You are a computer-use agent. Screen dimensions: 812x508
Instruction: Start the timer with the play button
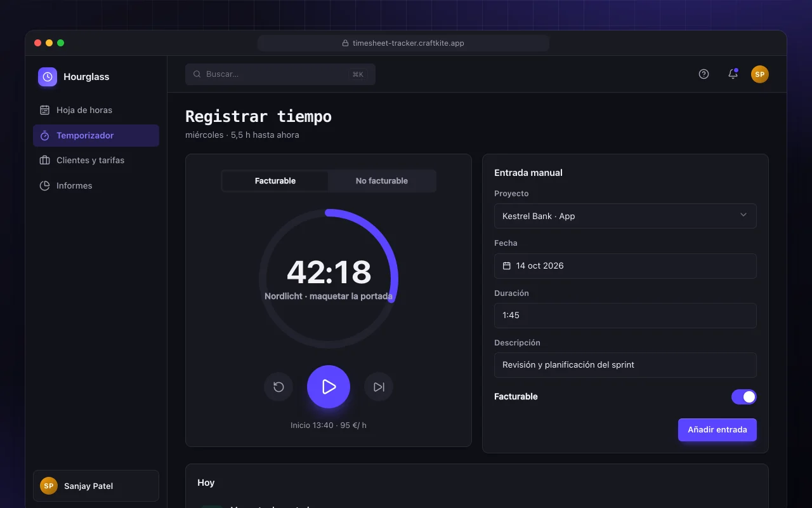click(x=329, y=387)
